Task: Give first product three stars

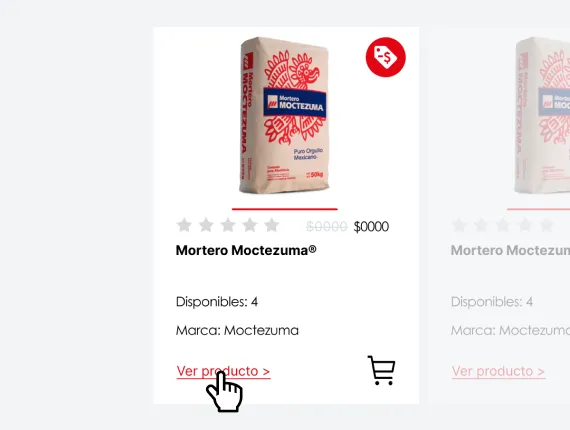Action: click(228, 225)
